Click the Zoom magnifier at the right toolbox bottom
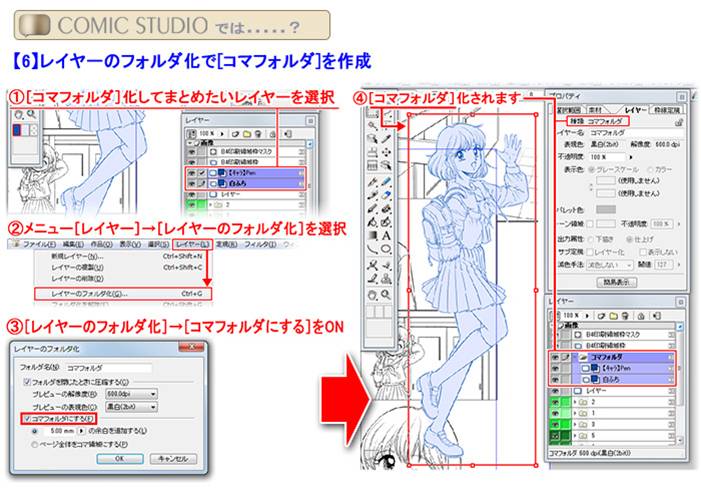The width and height of the screenshot is (701, 493). coord(386,295)
